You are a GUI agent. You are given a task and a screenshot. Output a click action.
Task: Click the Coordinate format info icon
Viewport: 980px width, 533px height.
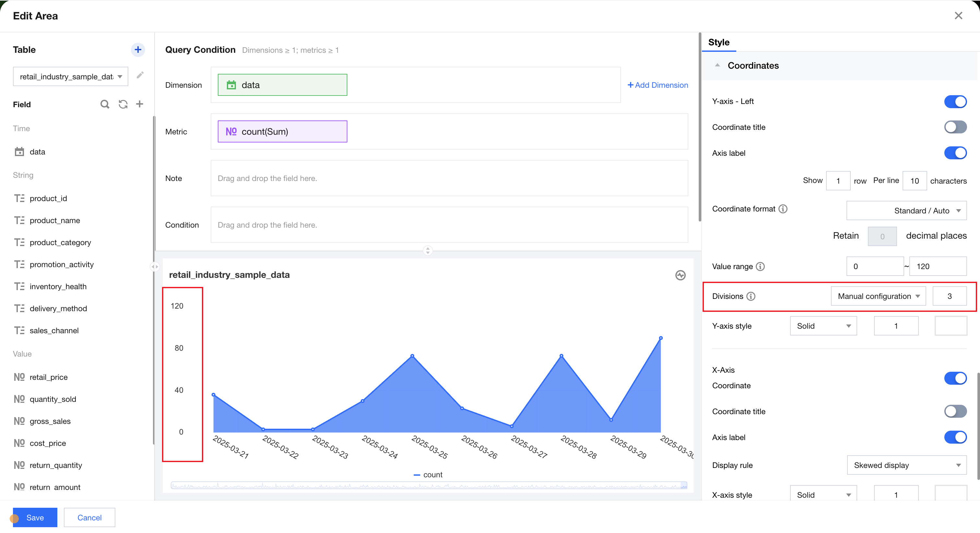783,209
